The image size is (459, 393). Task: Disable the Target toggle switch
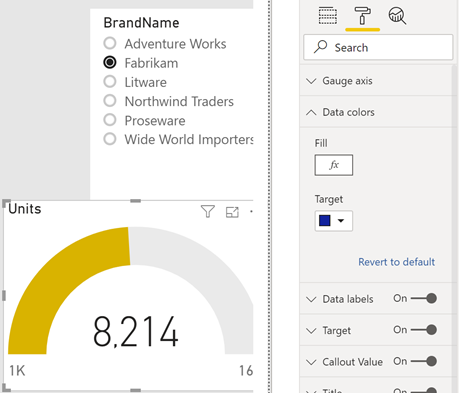click(x=424, y=330)
